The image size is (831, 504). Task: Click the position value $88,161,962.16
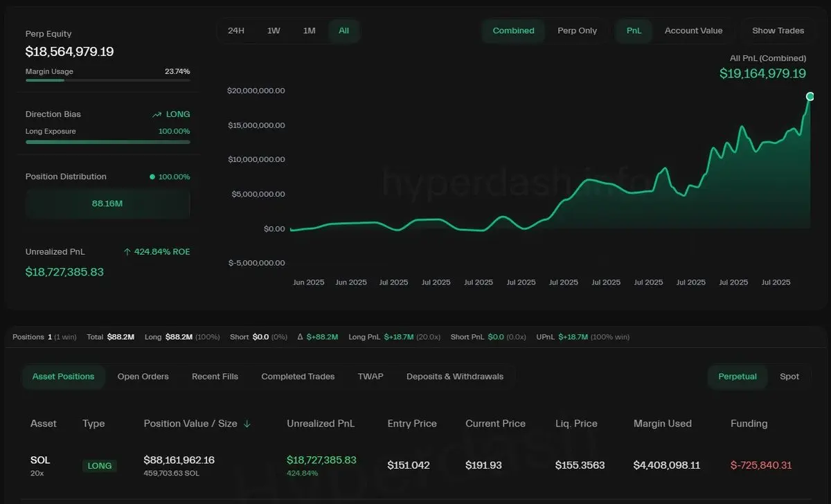tap(179, 460)
